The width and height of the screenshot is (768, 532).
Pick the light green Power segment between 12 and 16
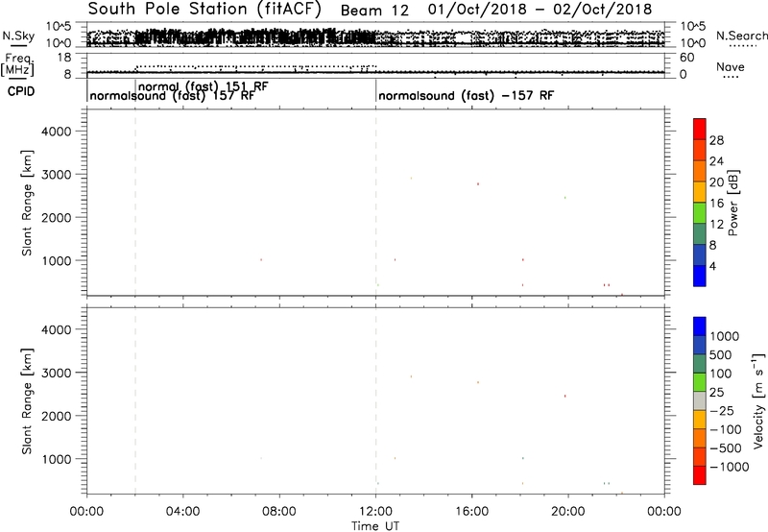coord(700,213)
